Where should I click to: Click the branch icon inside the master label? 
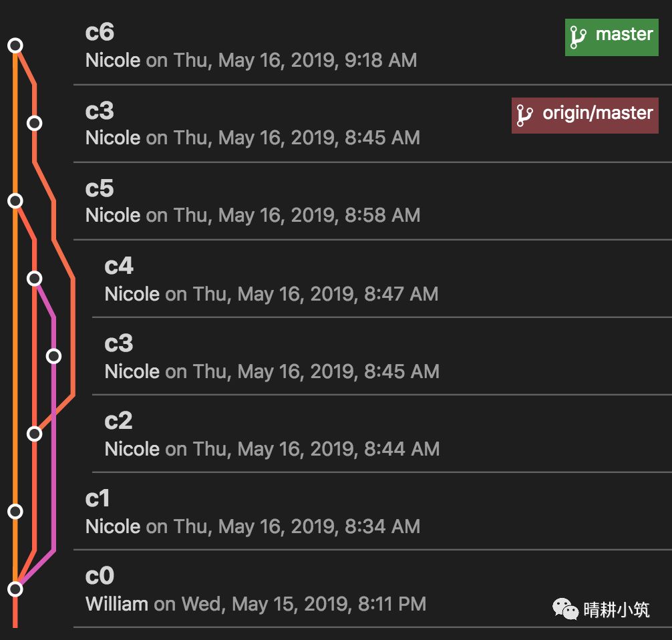pyautogui.click(x=578, y=37)
